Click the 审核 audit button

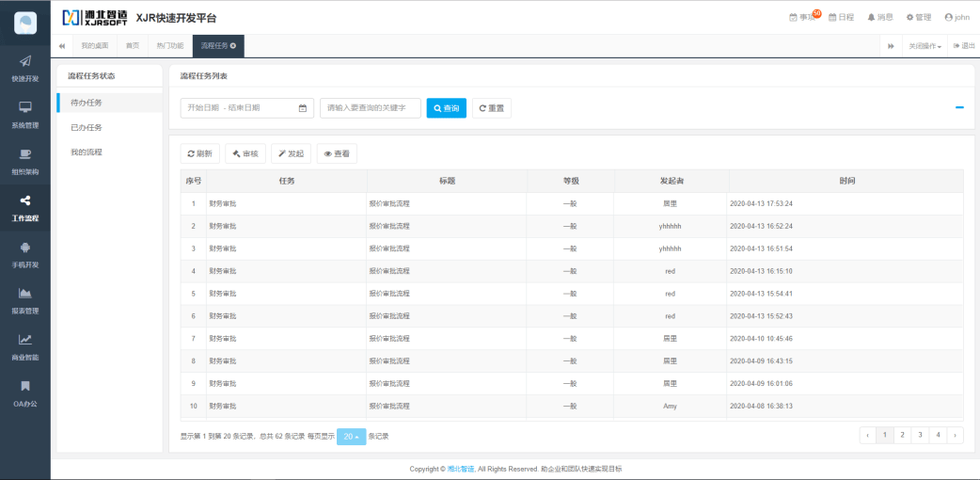click(x=245, y=154)
